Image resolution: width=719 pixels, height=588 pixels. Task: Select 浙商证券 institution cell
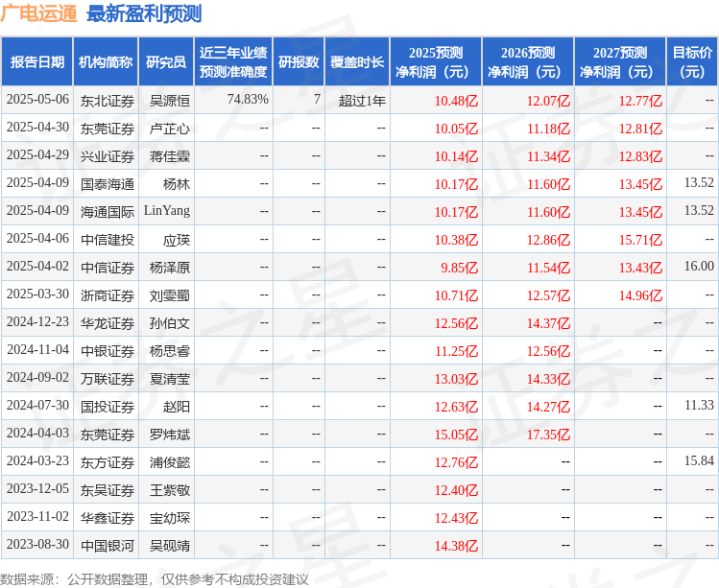click(x=108, y=295)
